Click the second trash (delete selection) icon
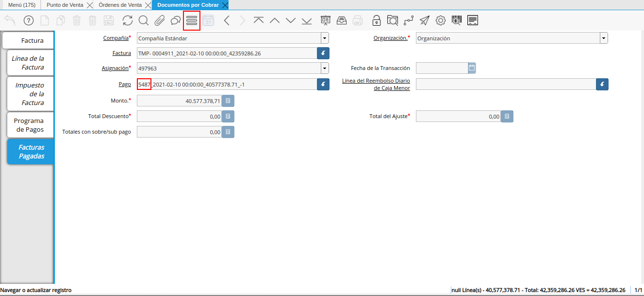The width and height of the screenshot is (644, 296). (x=93, y=20)
